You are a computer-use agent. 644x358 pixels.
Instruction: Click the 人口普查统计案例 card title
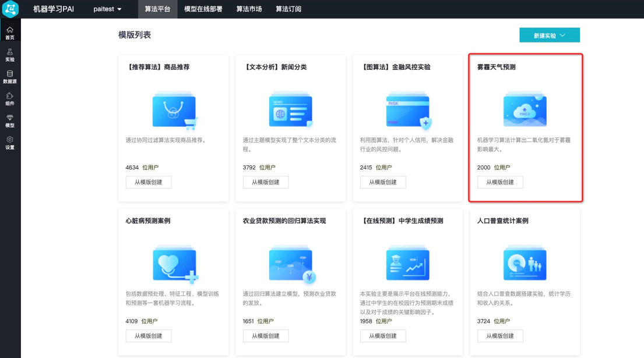503,221
